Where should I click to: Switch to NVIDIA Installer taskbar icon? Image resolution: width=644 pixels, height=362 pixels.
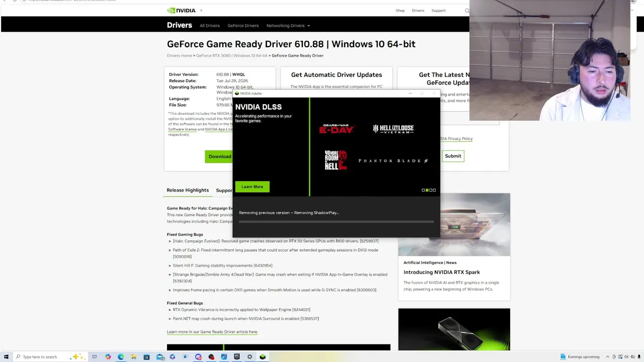[263, 357]
